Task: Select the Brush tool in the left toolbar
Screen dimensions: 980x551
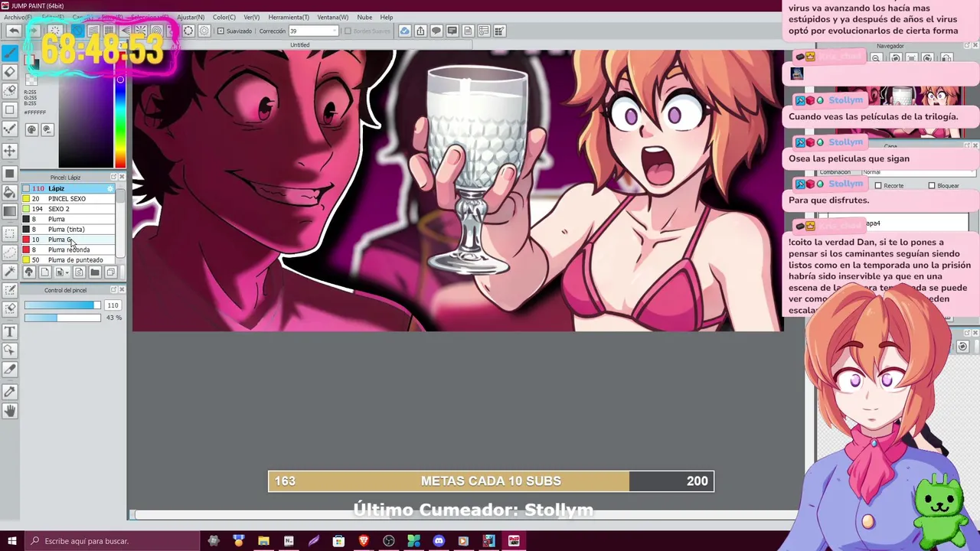Action: coord(10,53)
